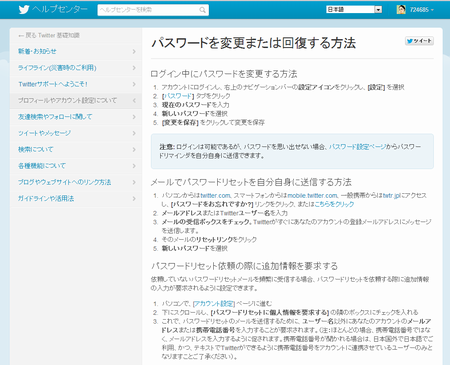Viewport: 450px width, 365px height.
Task: Click the search magnifier icon
Action: click(x=202, y=10)
